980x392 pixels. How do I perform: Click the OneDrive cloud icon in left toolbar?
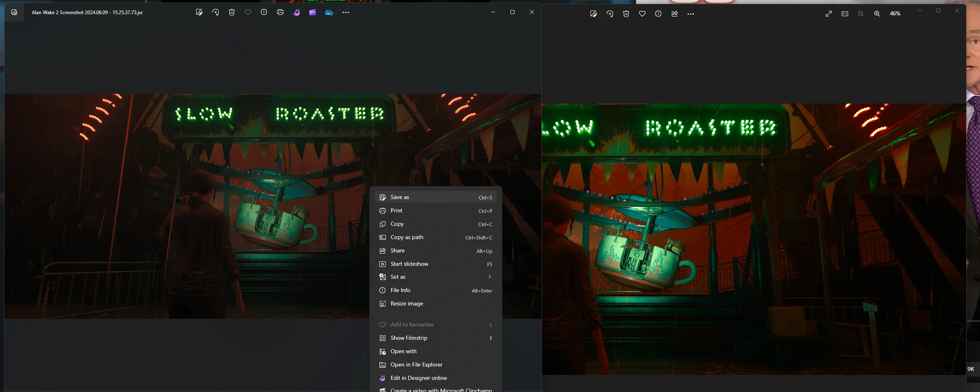[329, 12]
